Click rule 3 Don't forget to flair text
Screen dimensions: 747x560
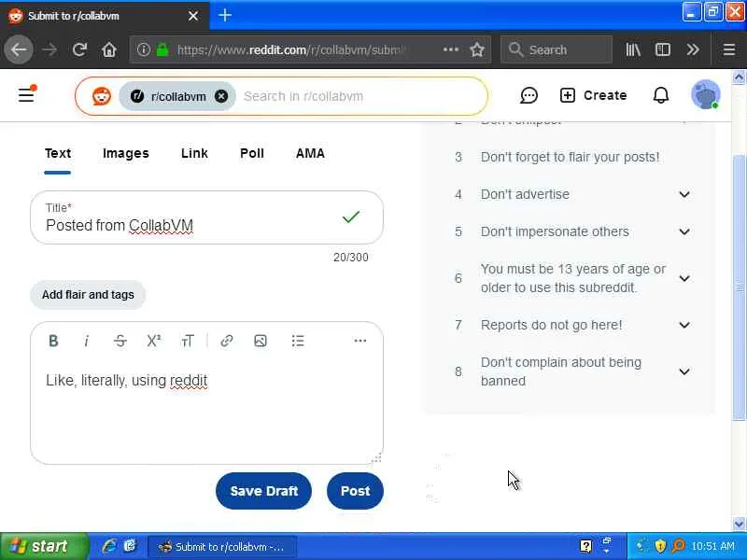click(570, 157)
